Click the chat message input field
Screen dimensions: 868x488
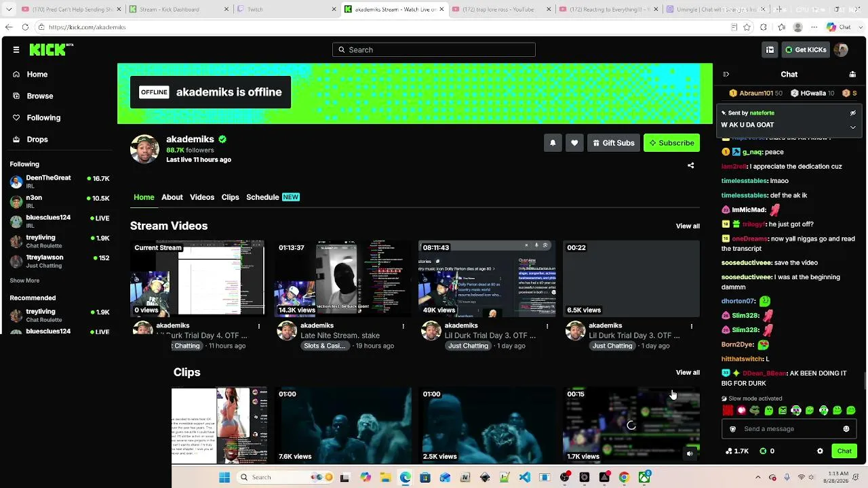[x=788, y=429]
